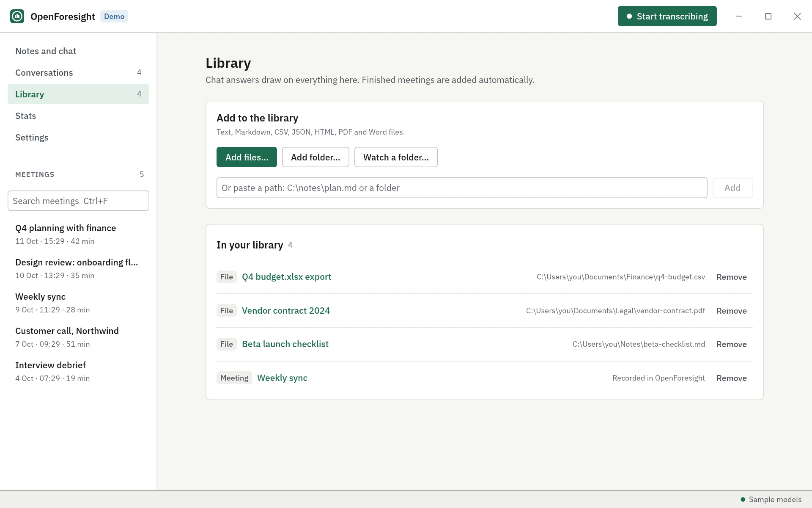Open Beta launch checklist library item
The image size is (812, 508).
(x=285, y=344)
